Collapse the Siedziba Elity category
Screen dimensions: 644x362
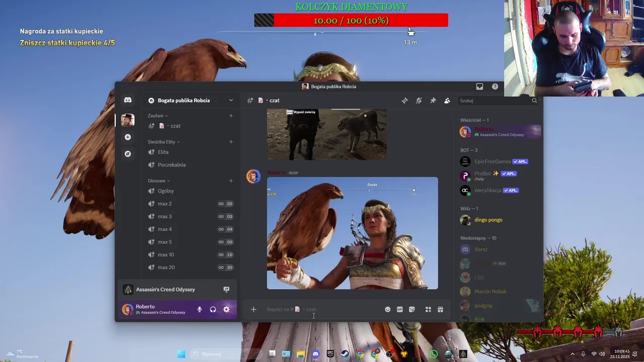pyautogui.click(x=164, y=142)
